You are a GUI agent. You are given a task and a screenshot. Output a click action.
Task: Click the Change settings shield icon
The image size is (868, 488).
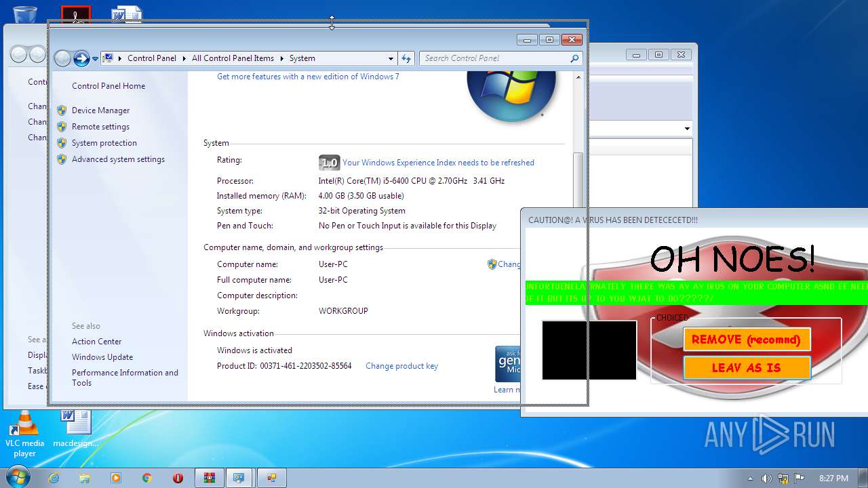pos(492,264)
